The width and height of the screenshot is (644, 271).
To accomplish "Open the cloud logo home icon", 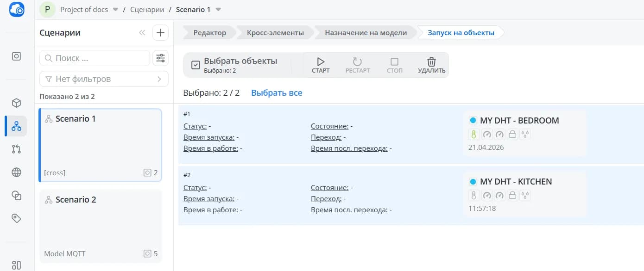I will pyautogui.click(x=17, y=9).
